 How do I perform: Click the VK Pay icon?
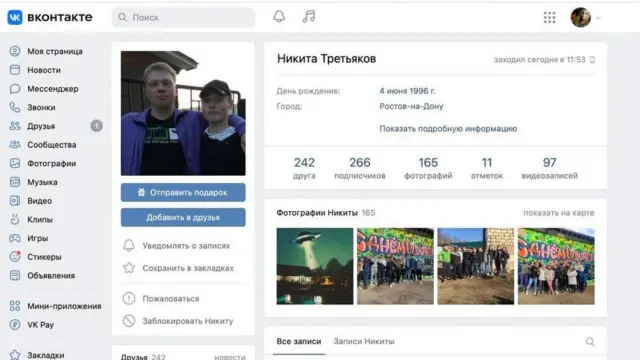tap(15, 325)
